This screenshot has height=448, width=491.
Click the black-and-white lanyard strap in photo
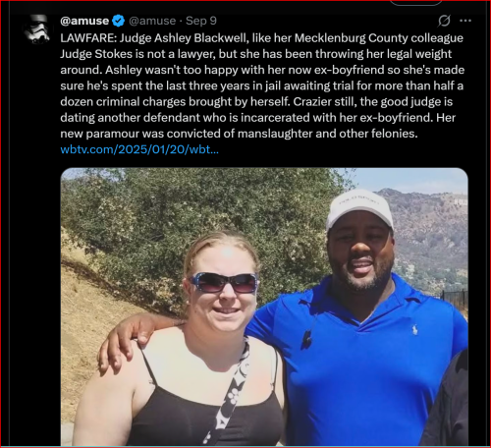click(x=229, y=390)
